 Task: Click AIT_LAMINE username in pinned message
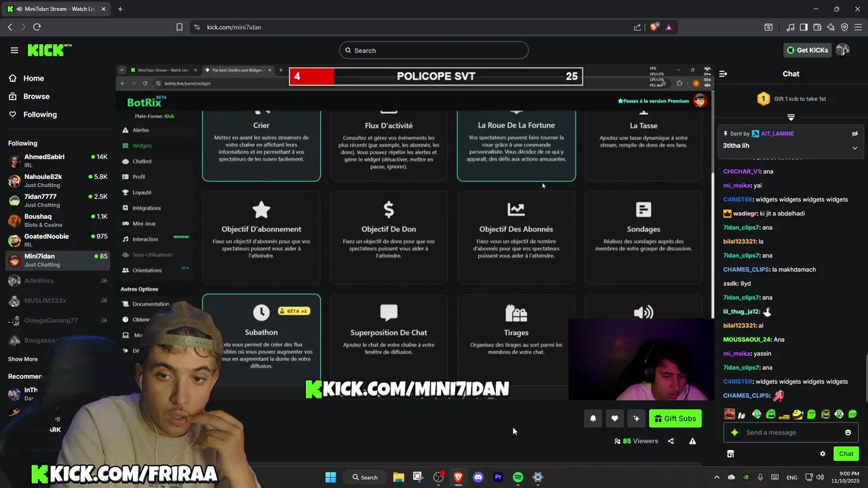coord(777,134)
